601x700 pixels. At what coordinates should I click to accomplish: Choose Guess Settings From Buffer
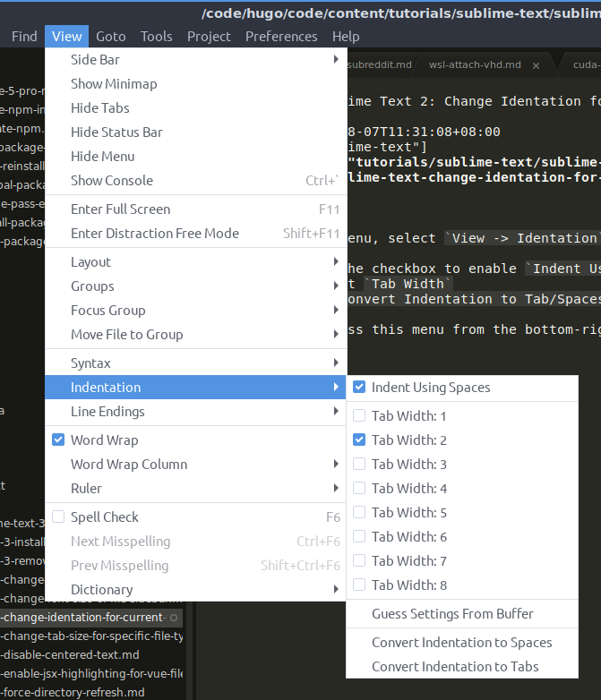[x=462, y=613]
